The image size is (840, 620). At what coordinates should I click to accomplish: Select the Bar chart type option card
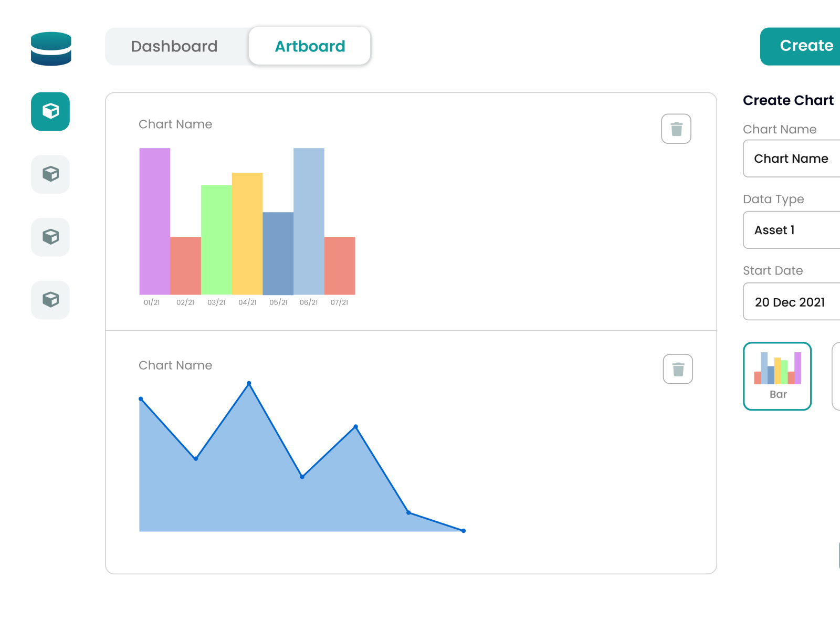777,376
